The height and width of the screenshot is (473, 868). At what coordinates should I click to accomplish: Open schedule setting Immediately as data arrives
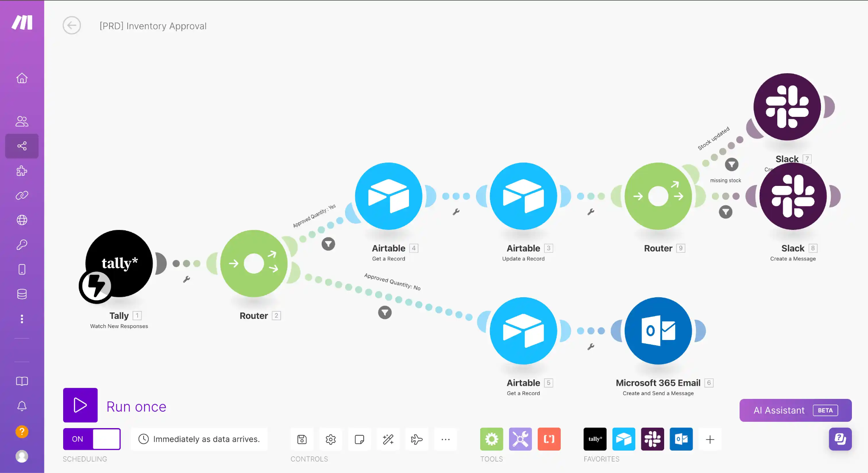coord(199,439)
